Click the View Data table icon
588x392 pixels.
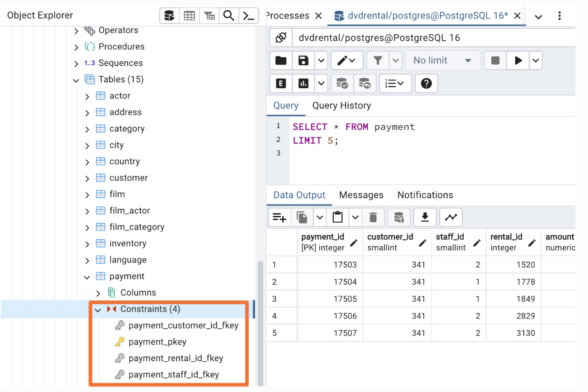(190, 16)
